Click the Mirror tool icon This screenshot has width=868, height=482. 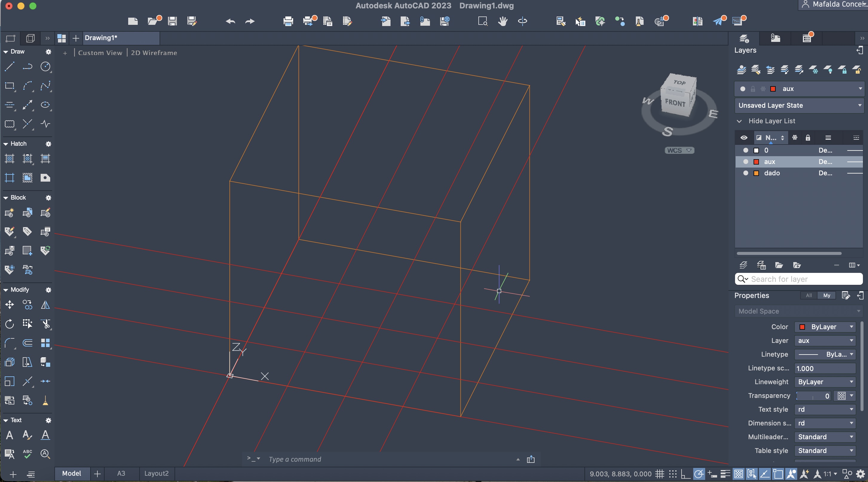point(45,305)
